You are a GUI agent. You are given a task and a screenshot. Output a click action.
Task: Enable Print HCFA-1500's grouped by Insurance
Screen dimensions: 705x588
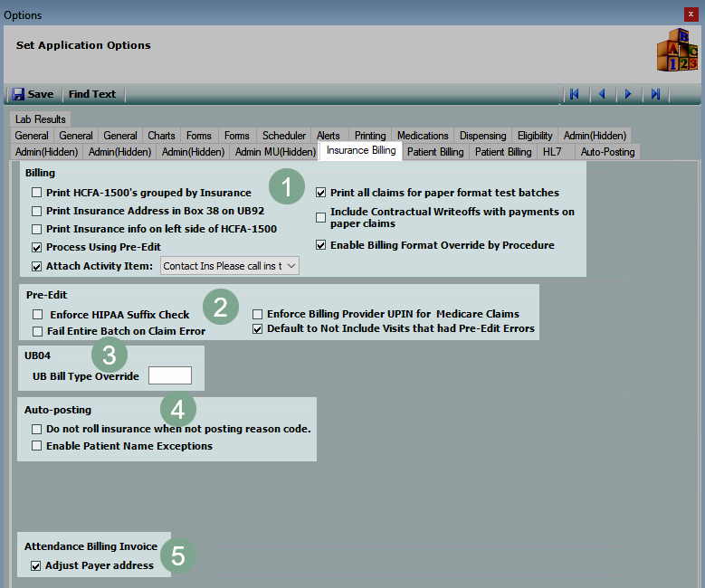point(36,193)
